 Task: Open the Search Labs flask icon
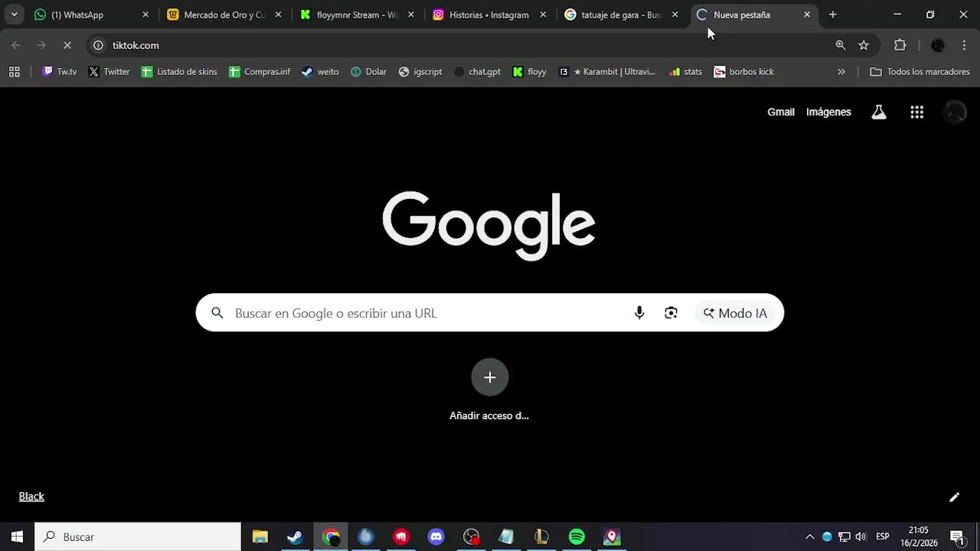(x=879, y=112)
